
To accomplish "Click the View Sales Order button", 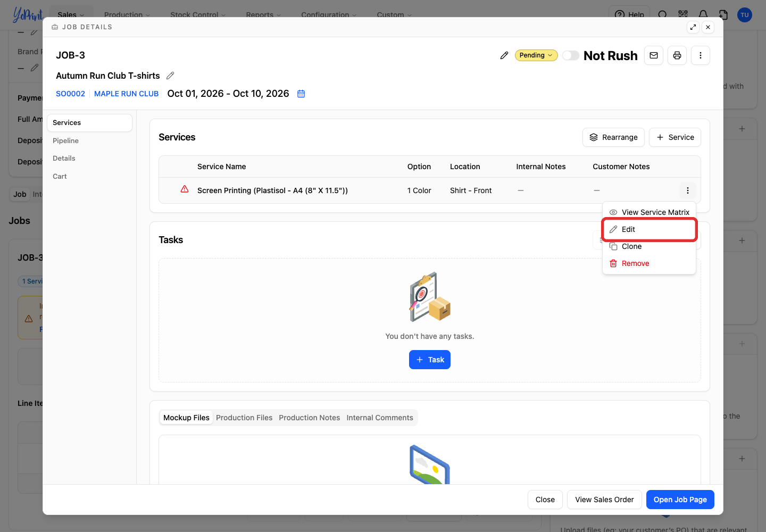I will 604,500.
